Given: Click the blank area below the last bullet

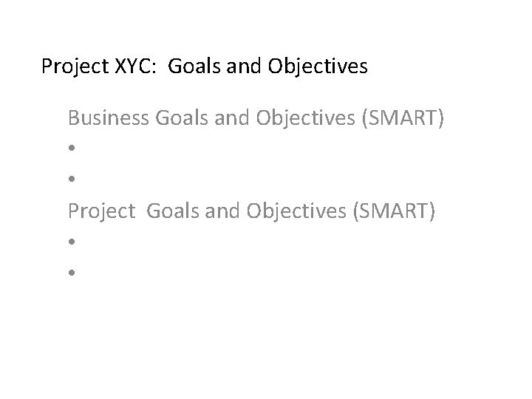Looking at the screenshot, I should pos(266,332).
